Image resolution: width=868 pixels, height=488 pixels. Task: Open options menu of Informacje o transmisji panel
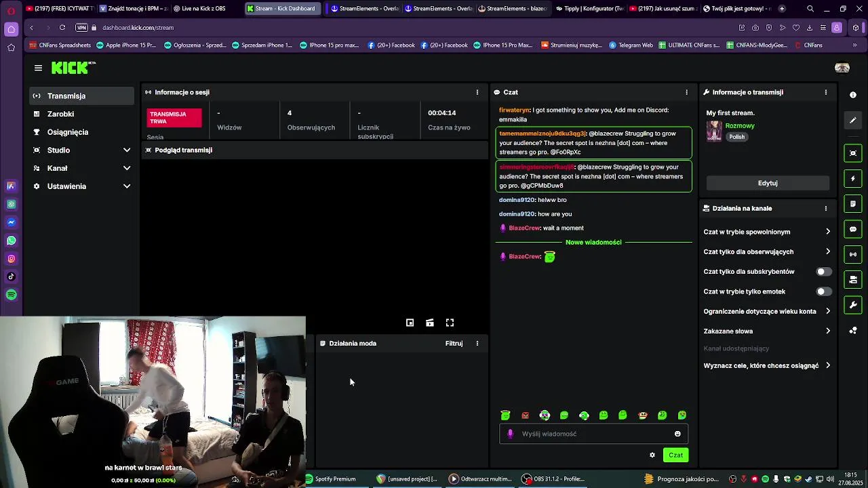click(x=826, y=92)
